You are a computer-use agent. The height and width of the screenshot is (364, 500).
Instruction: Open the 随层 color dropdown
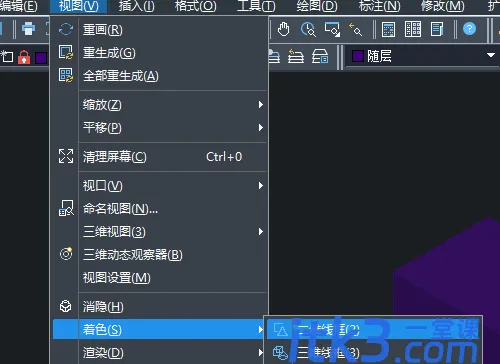pyautogui.click(x=423, y=56)
